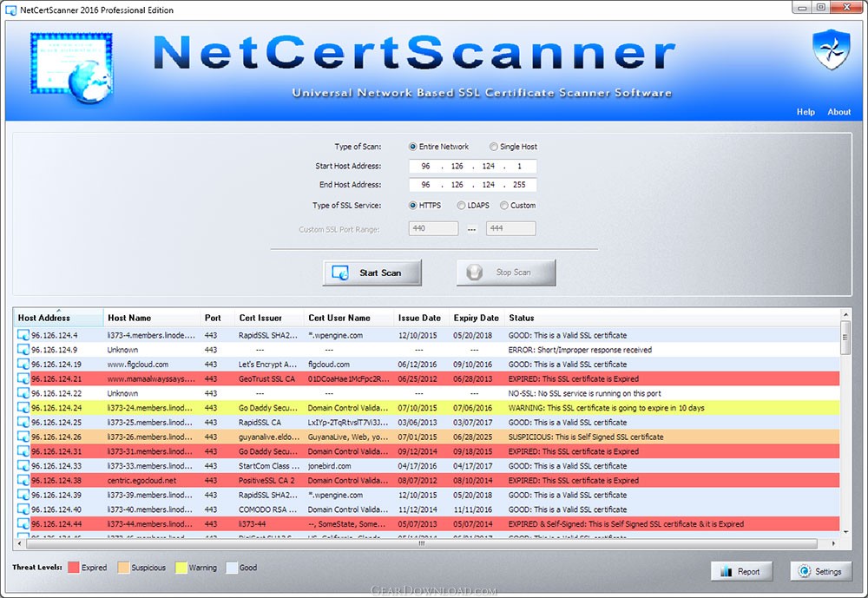Click the row icon for host 96.126.124.19

(x=23, y=365)
